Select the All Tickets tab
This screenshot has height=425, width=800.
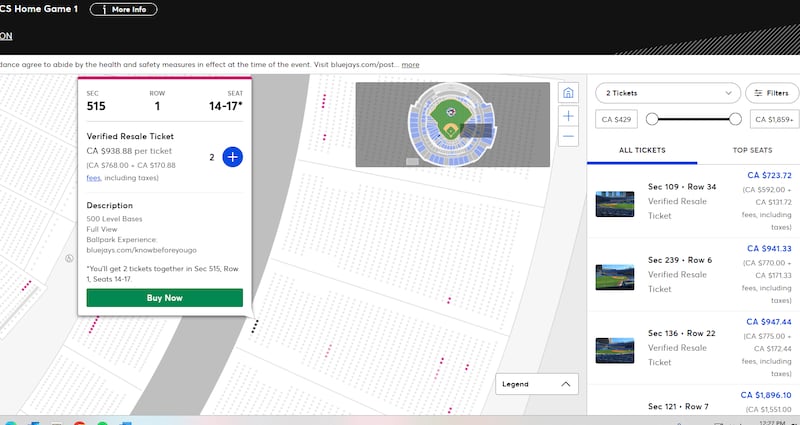[x=641, y=150]
